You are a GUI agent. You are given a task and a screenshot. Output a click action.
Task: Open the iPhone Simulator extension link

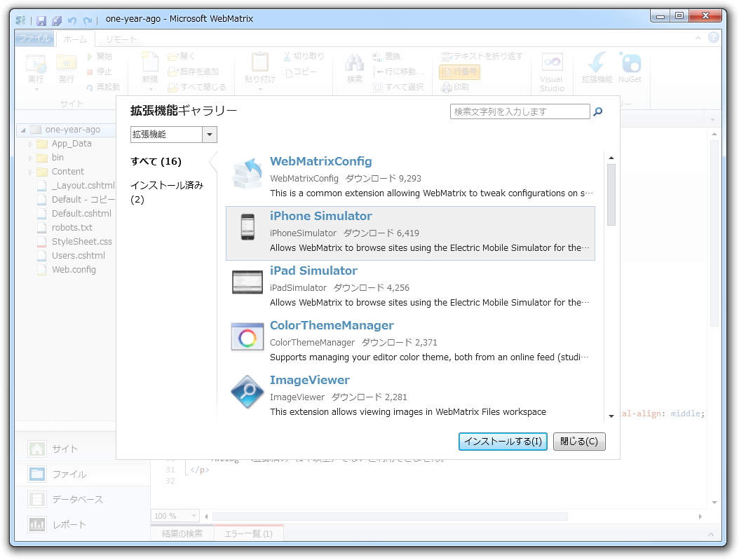pyautogui.click(x=321, y=216)
